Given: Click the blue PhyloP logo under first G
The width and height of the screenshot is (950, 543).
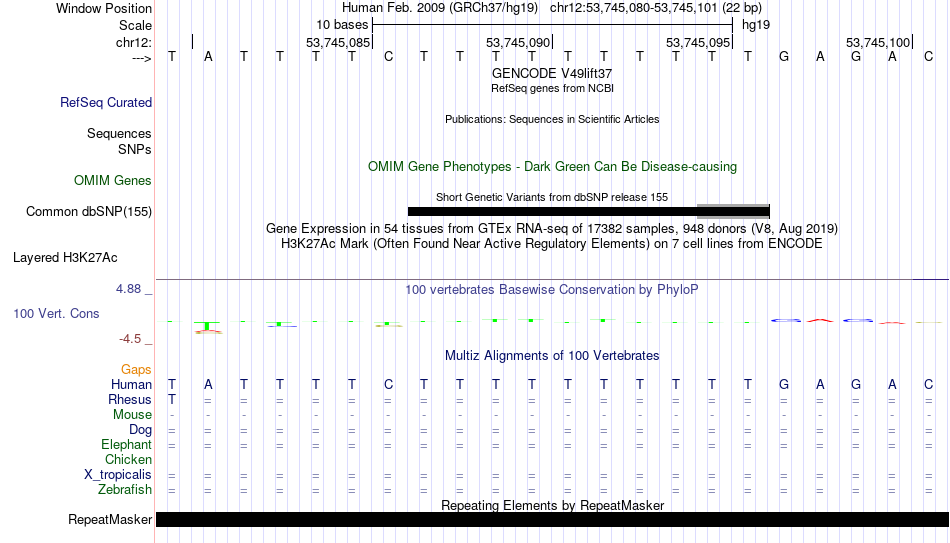Looking at the screenshot, I should click(785, 320).
